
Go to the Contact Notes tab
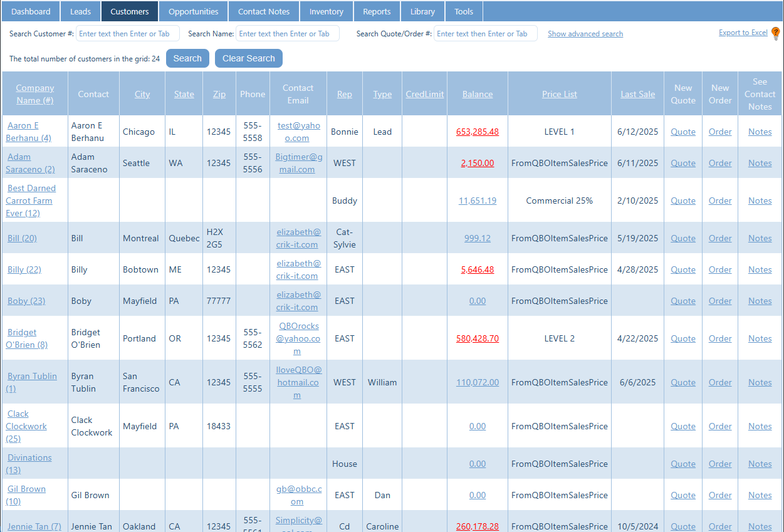pos(264,11)
